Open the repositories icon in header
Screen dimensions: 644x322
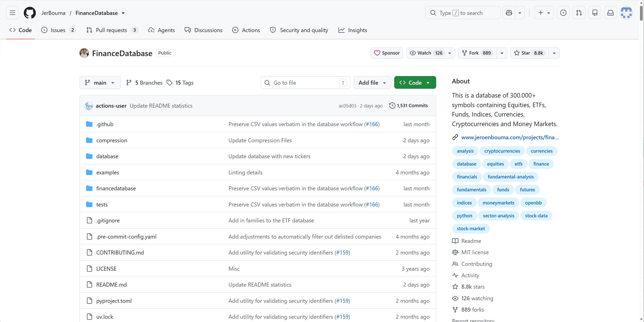point(595,13)
